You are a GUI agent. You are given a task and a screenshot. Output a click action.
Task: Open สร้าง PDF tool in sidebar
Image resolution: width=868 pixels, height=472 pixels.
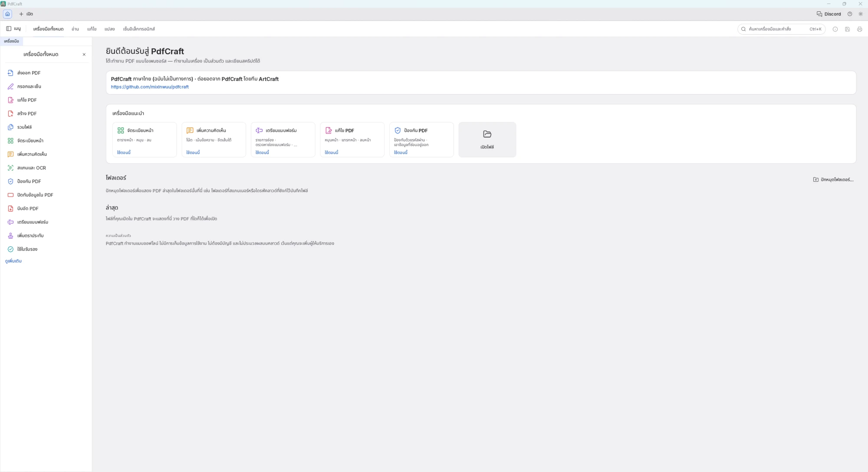click(x=46, y=114)
